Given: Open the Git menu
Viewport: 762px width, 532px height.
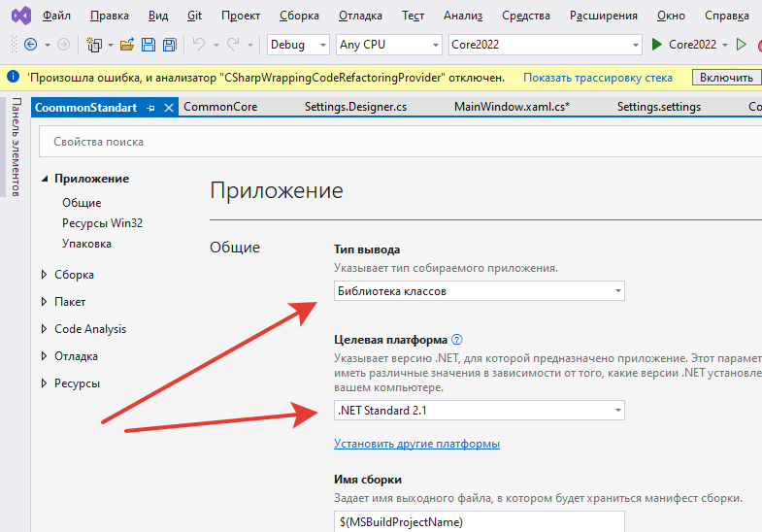Looking at the screenshot, I should coord(194,16).
